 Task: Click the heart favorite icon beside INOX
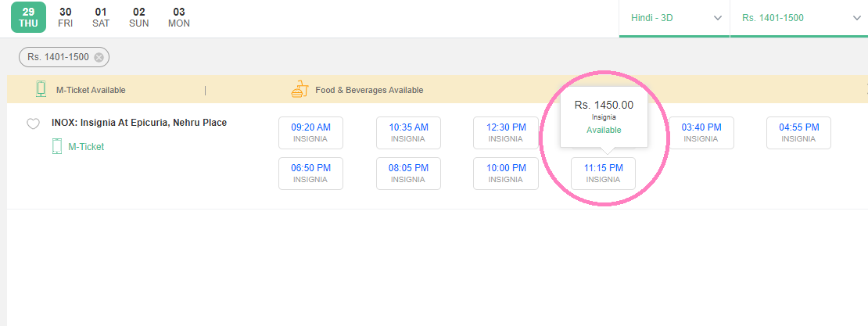click(33, 124)
